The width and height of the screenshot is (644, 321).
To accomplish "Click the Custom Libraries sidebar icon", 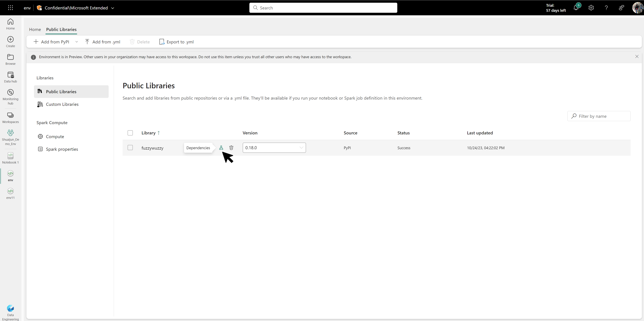I will pyautogui.click(x=40, y=104).
